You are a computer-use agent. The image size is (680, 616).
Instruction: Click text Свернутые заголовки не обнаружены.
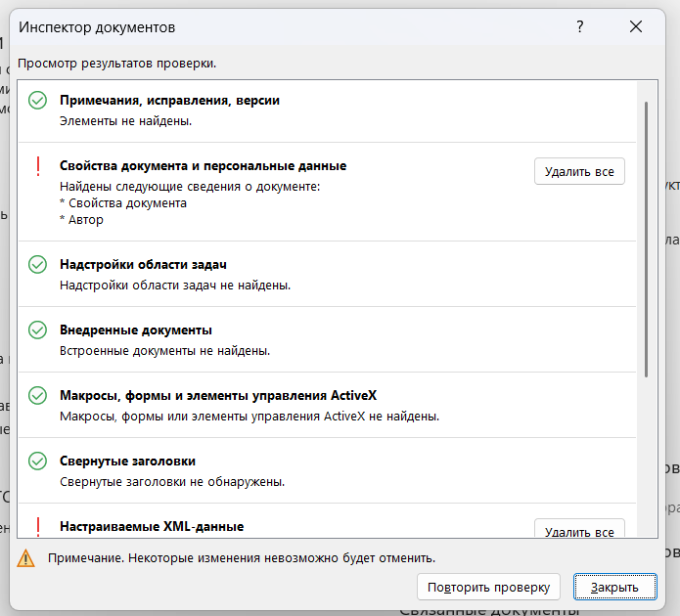[172, 482]
